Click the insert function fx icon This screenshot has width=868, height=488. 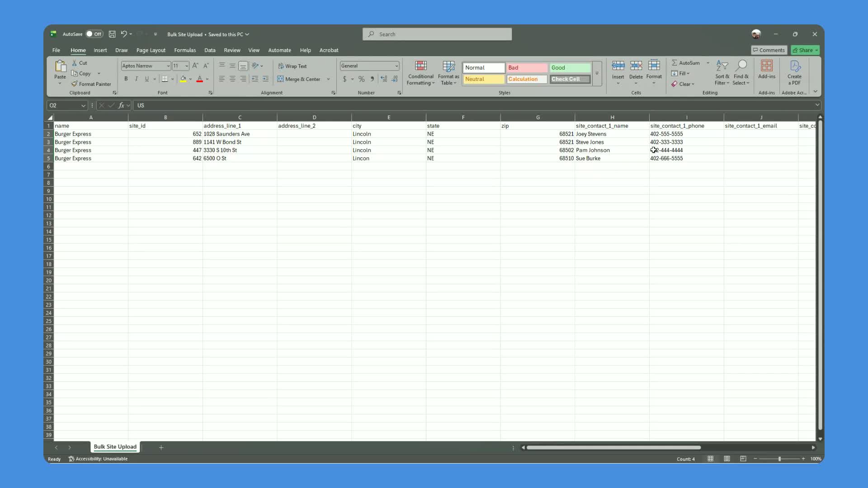click(x=121, y=105)
